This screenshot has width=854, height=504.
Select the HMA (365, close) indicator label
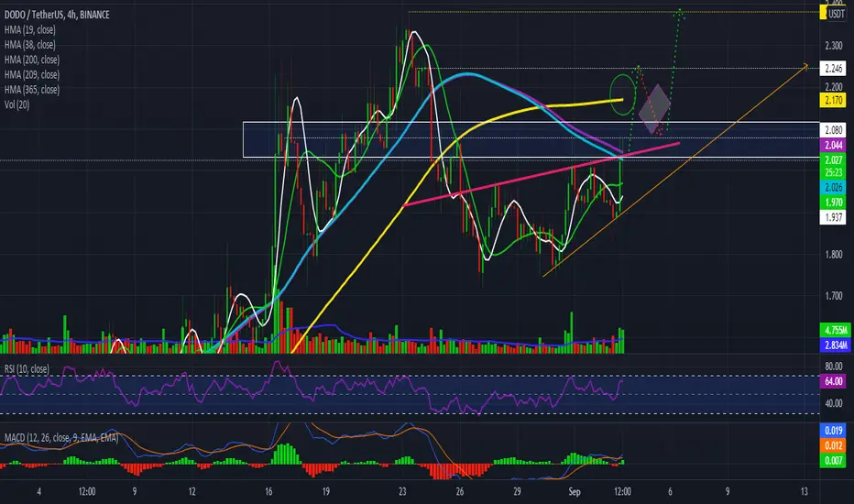tap(31, 90)
